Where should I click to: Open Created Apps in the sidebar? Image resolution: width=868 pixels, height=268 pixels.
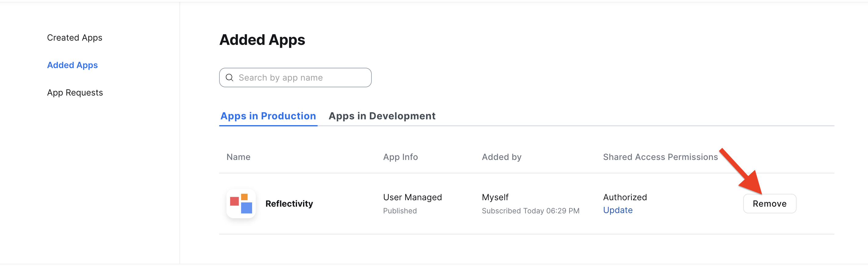tap(74, 38)
